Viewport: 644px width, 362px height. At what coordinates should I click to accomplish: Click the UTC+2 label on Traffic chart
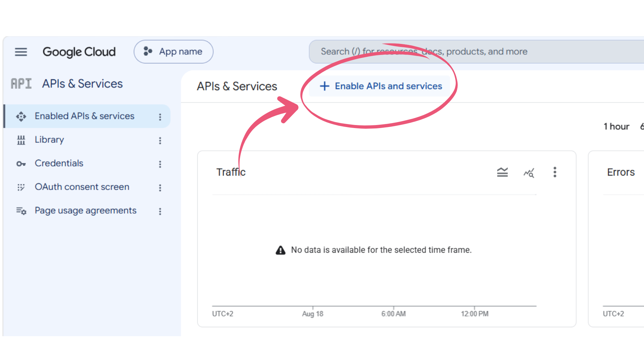(x=223, y=314)
